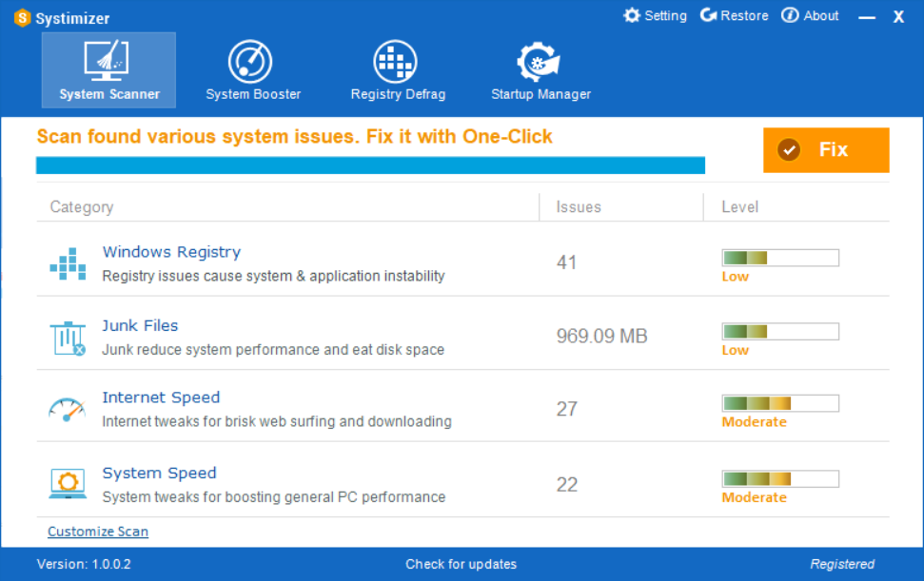Open the Junk Files category
924x581 pixels.
tap(140, 325)
